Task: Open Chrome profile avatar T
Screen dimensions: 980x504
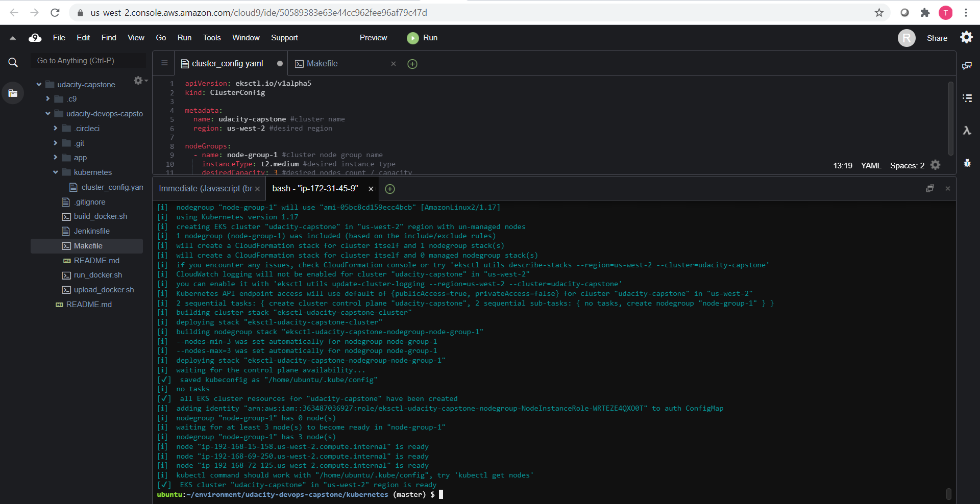Action: tap(946, 13)
